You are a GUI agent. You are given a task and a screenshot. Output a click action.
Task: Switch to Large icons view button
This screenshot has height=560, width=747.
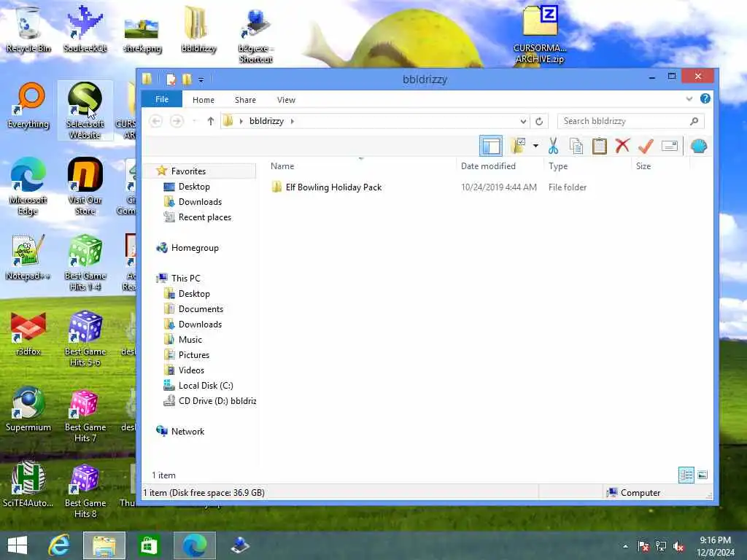(703, 475)
